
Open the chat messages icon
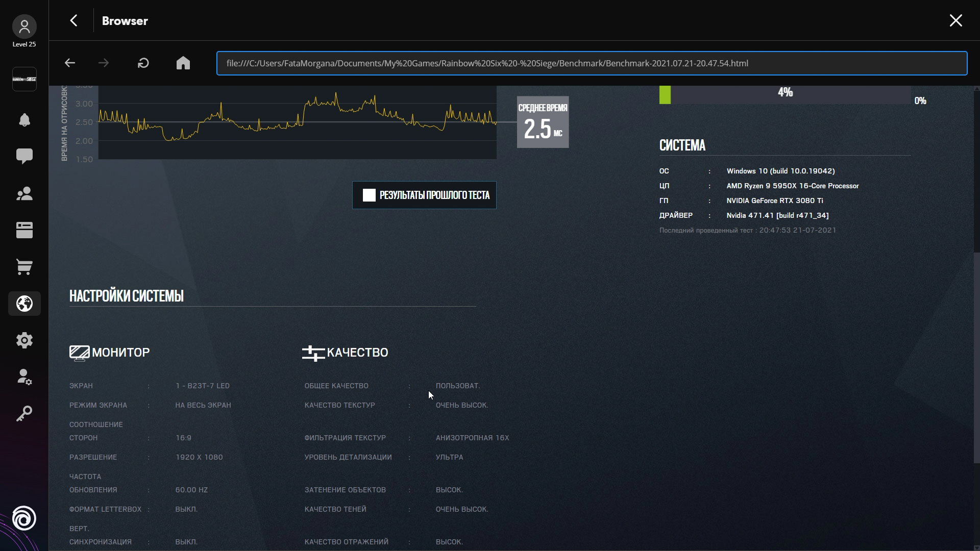pos(24,156)
